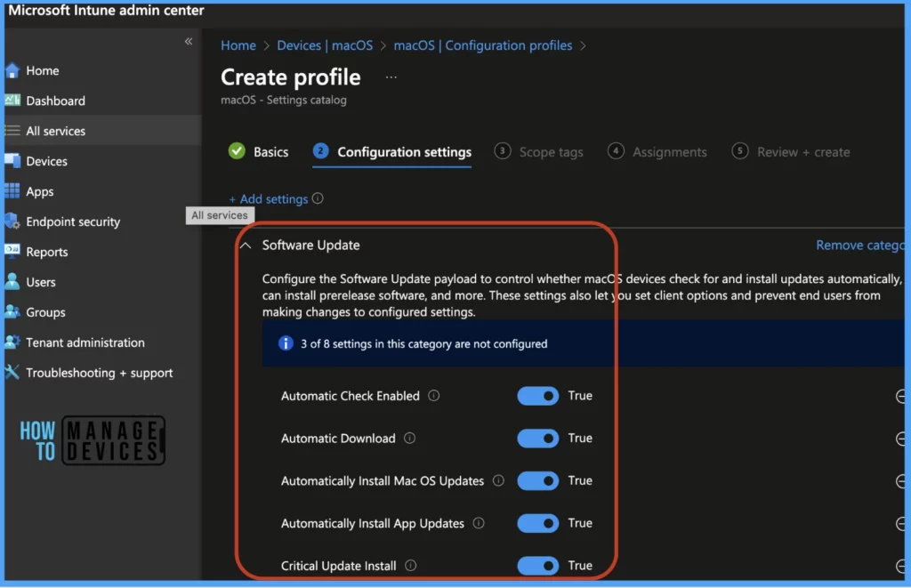The height and width of the screenshot is (588, 911).
Task: Click the Tenant administration icon
Action: click(12, 342)
